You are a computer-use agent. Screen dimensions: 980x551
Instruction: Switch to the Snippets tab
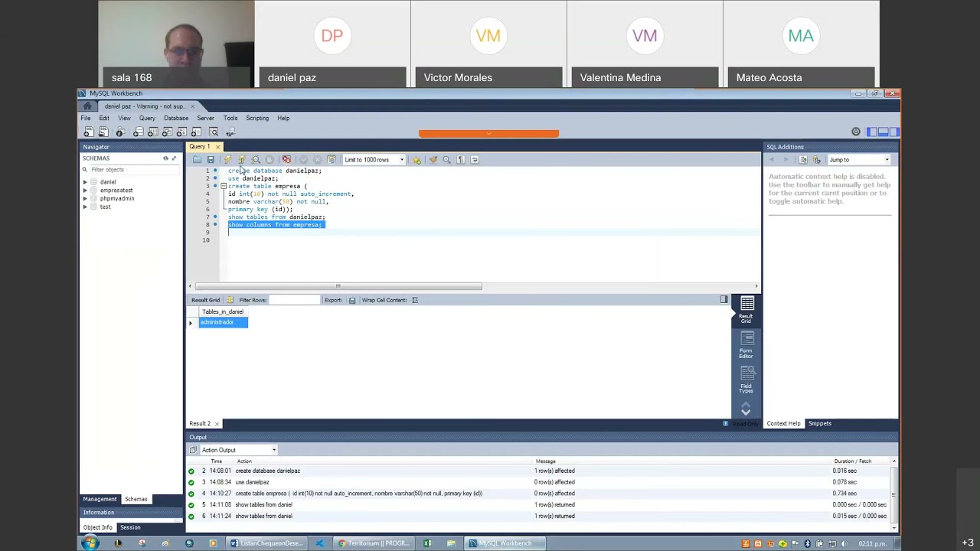pyautogui.click(x=820, y=423)
